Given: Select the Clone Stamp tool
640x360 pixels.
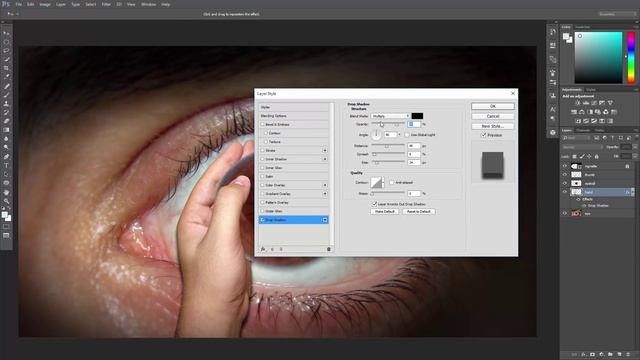Looking at the screenshot, I should tap(6, 104).
